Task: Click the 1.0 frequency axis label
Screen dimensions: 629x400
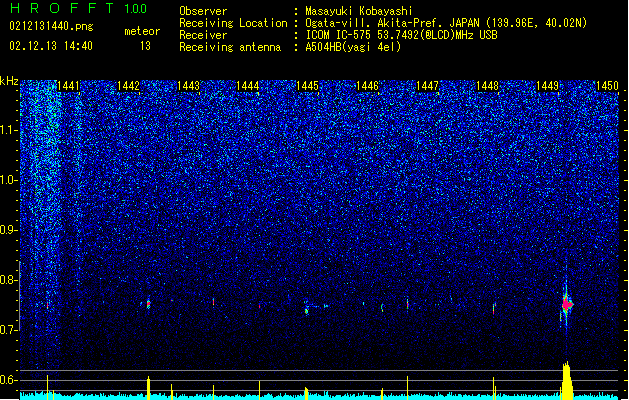Action: pyautogui.click(x=9, y=180)
